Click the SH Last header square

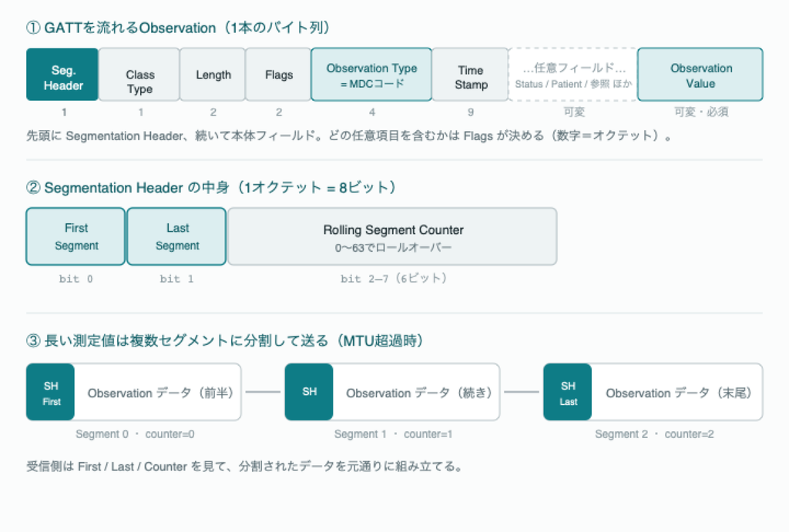(568, 392)
